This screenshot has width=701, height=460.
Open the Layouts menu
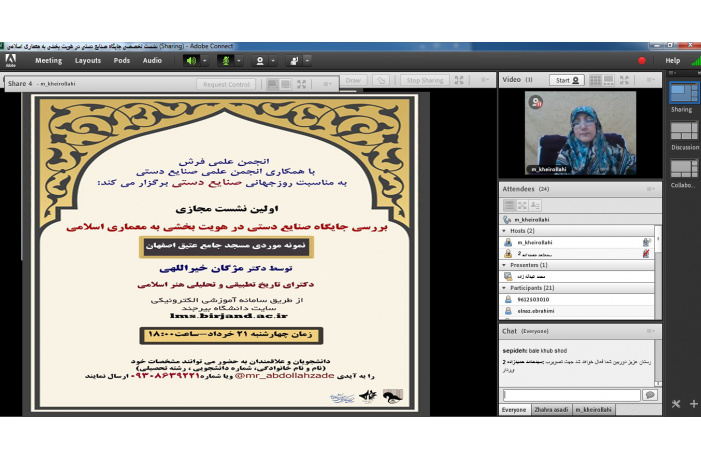pyautogui.click(x=88, y=60)
